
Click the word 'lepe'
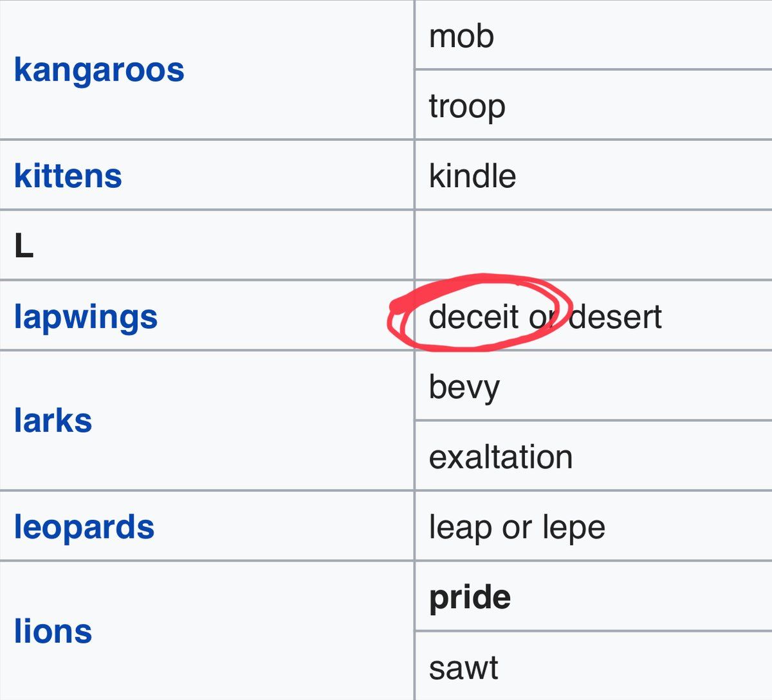click(x=574, y=528)
